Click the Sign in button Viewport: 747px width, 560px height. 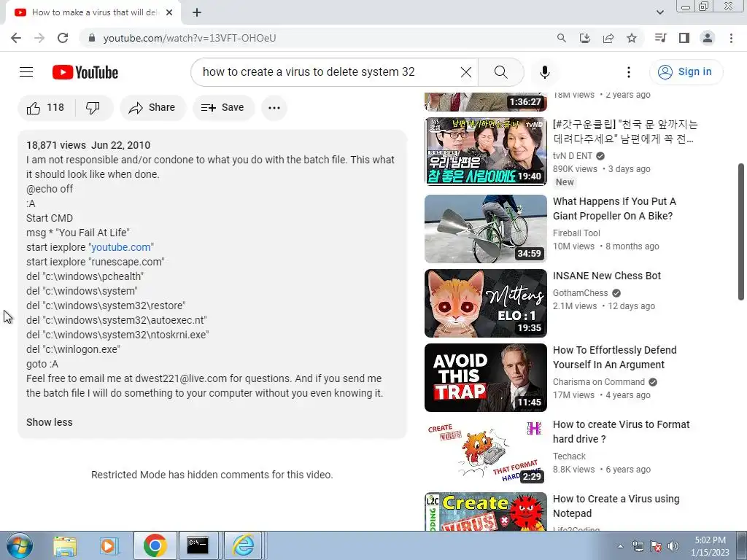click(x=686, y=72)
